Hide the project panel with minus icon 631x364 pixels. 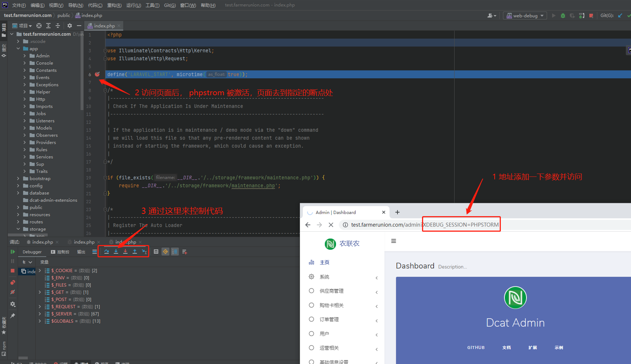79,26
